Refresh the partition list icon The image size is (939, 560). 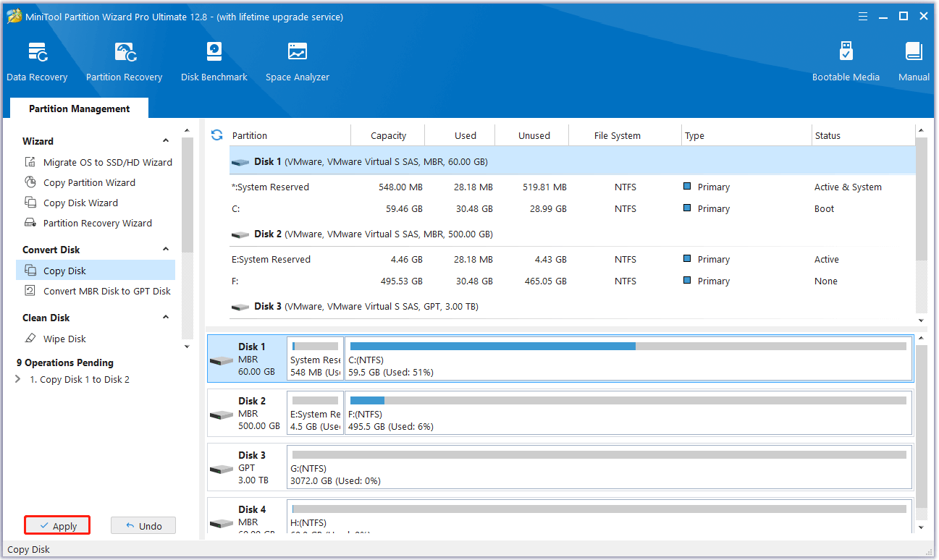tap(216, 135)
